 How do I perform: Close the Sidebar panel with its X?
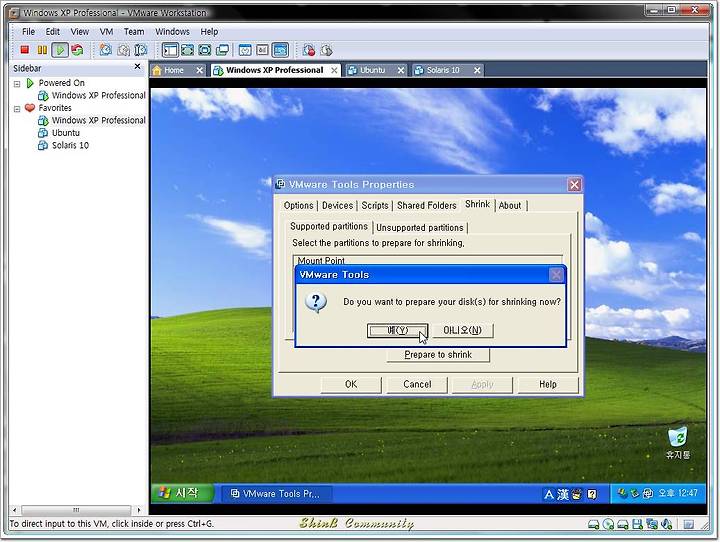[137, 67]
